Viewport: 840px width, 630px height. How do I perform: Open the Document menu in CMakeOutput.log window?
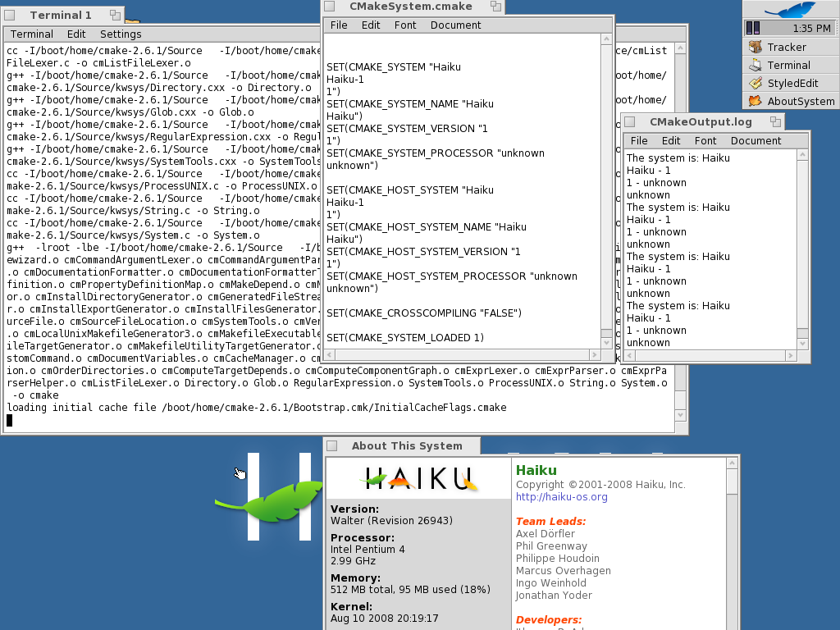(x=756, y=140)
